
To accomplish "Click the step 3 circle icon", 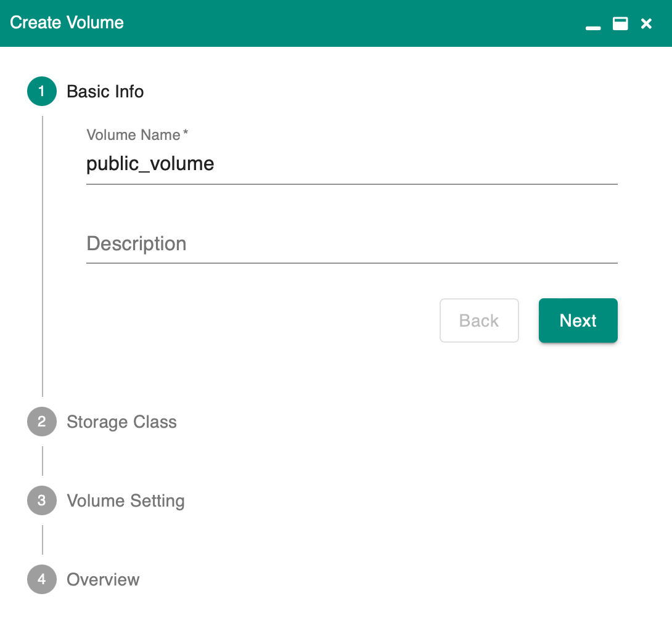I will tap(41, 500).
